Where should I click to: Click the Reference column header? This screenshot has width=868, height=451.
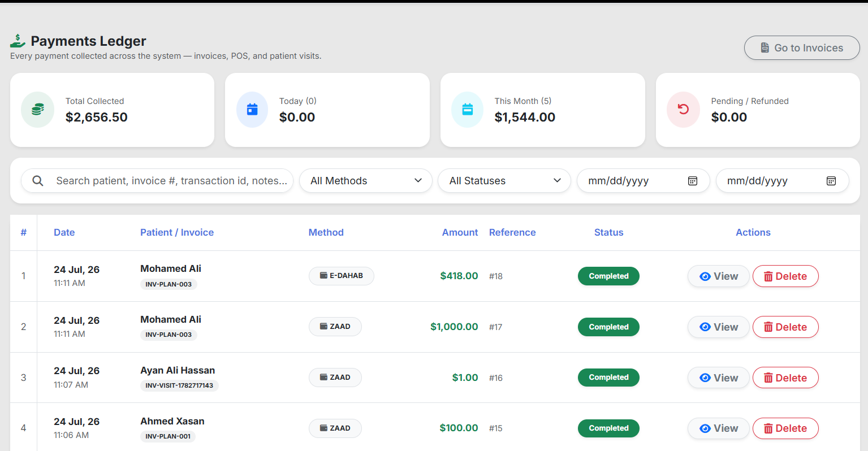pyautogui.click(x=512, y=232)
